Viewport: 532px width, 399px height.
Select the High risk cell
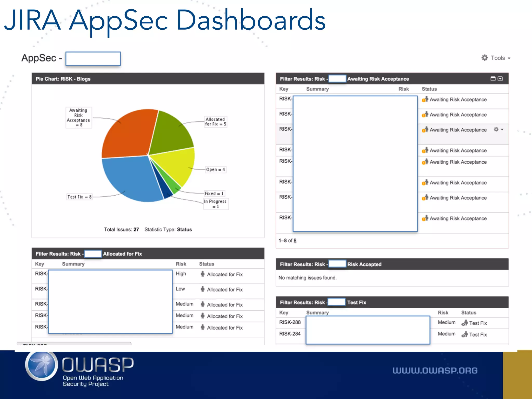click(x=181, y=274)
